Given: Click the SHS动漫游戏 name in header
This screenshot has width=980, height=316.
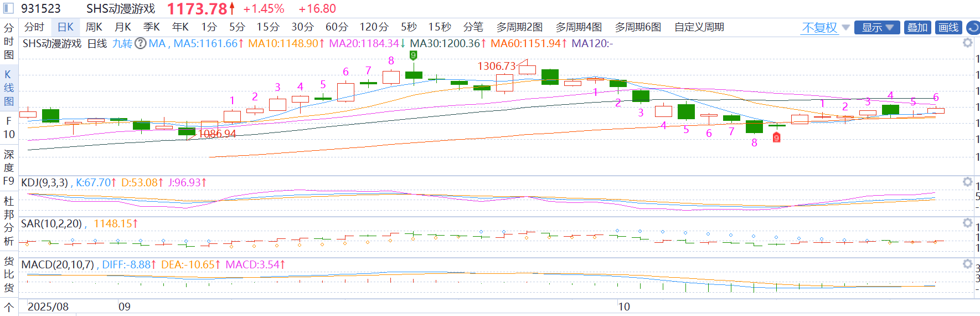Looking at the screenshot, I should coord(121,8).
